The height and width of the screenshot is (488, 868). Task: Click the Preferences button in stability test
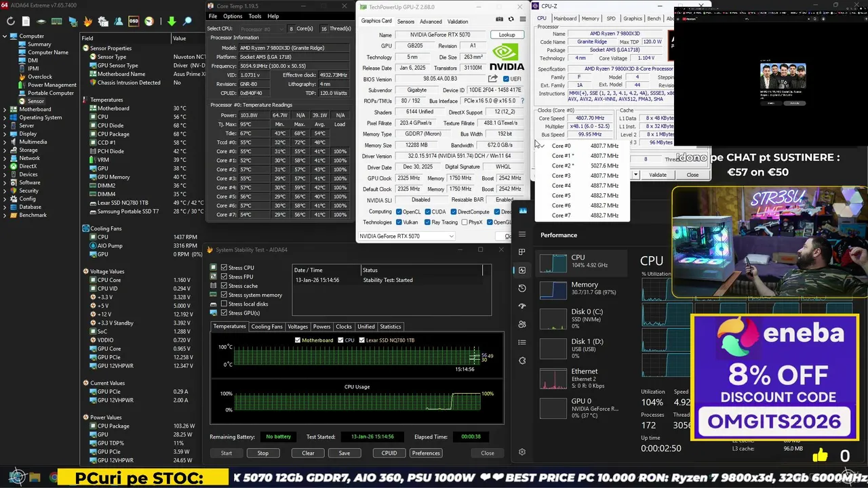[426, 453]
